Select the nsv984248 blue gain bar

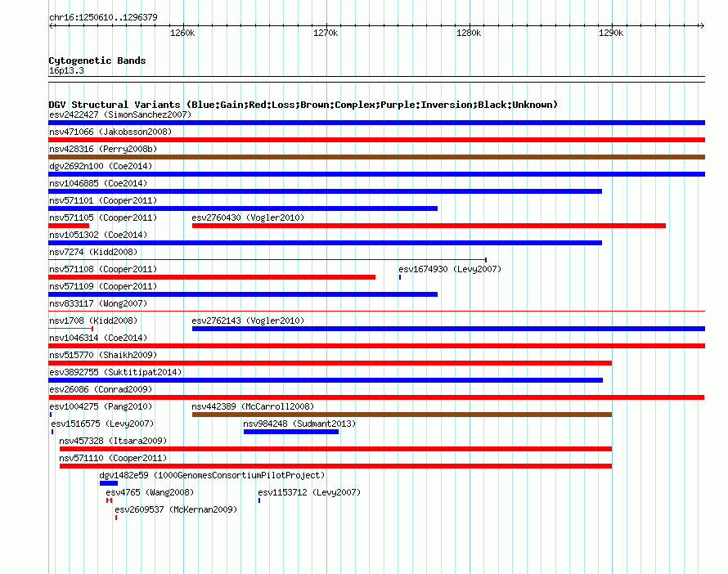pos(291,432)
